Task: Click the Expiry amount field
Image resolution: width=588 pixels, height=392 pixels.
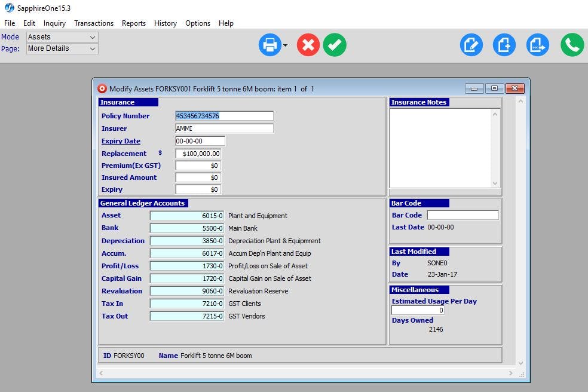Action: 198,189
